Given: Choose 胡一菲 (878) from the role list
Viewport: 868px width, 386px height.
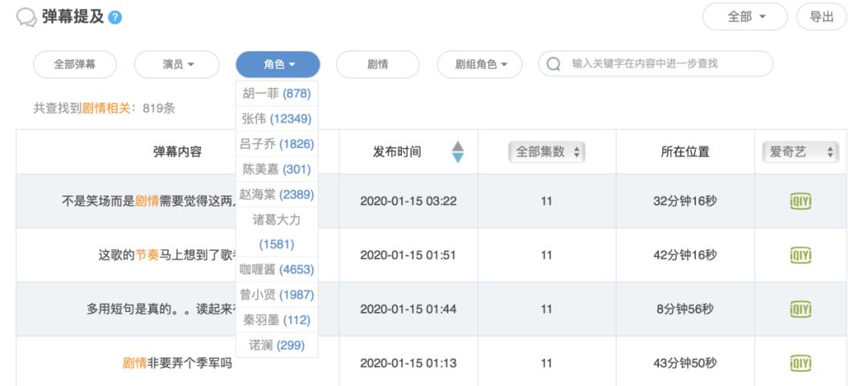Looking at the screenshot, I should point(276,93).
